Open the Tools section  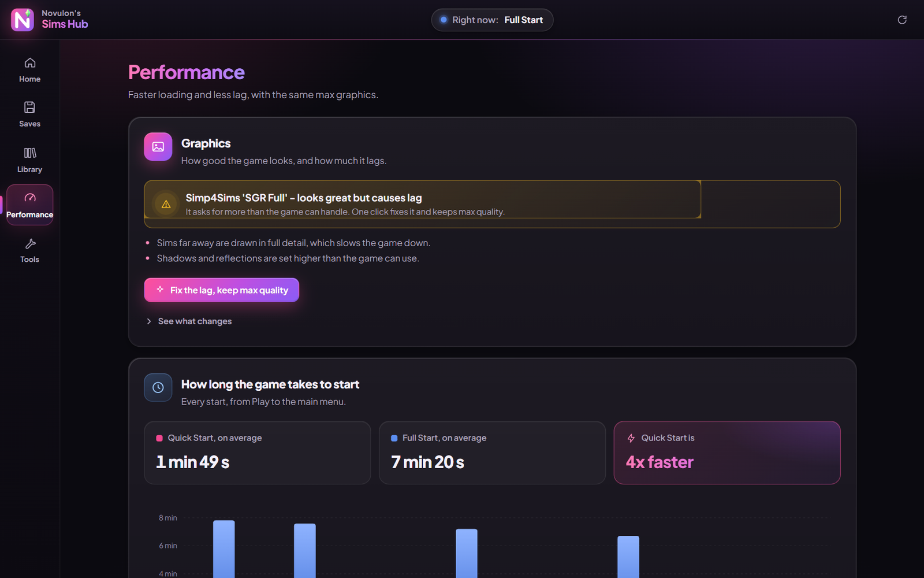coord(29,250)
